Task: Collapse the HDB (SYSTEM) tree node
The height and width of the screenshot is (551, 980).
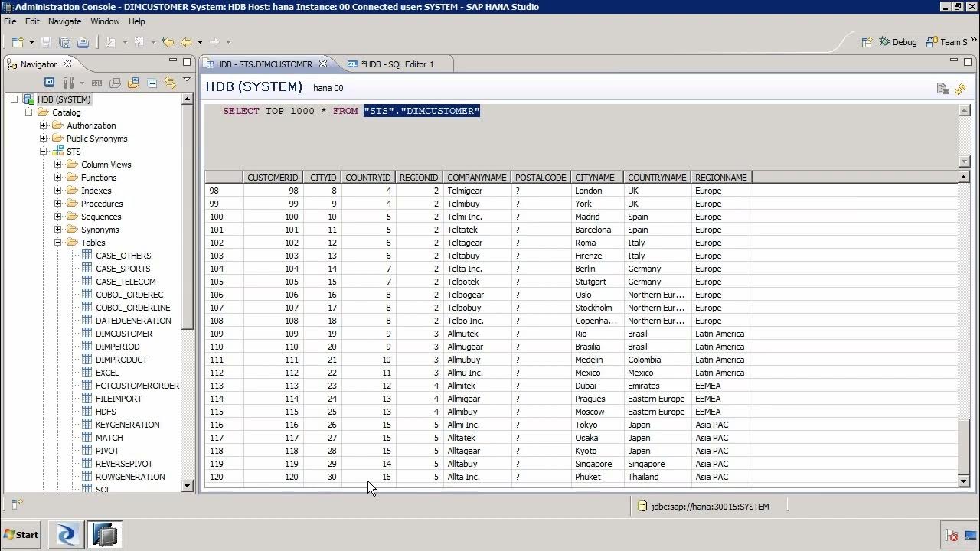Action: click(x=15, y=99)
